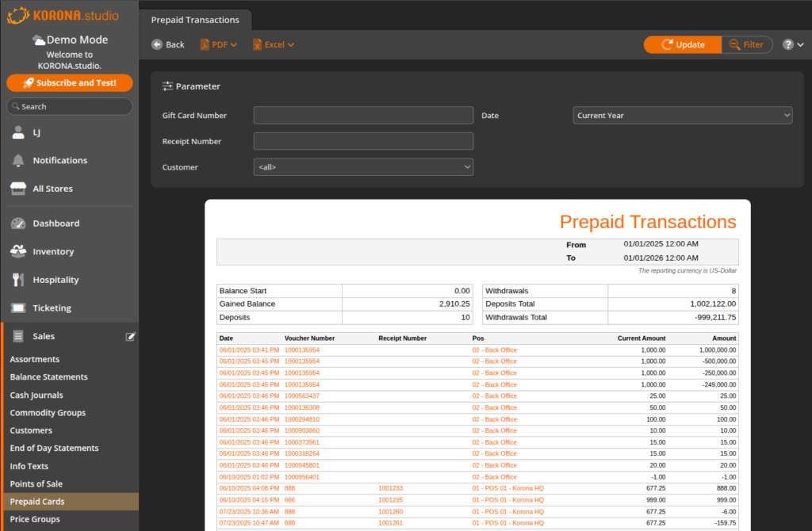Click the Inventory boxes icon
The height and width of the screenshot is (531, 812).
[x=18, y=251]
